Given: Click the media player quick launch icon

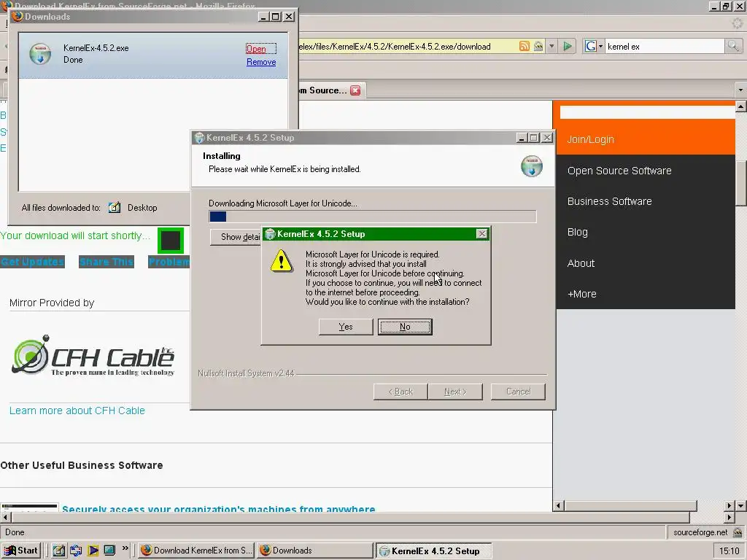Looking at the screenshot, I should tap(93, 551).
